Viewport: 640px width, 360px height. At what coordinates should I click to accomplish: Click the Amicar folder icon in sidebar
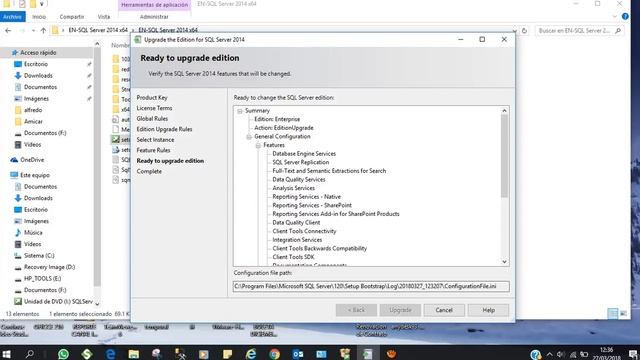18,122
